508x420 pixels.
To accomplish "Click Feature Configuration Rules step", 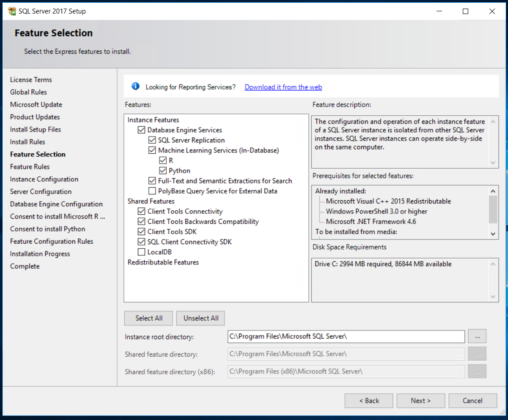I will click(x=52, y=241).
